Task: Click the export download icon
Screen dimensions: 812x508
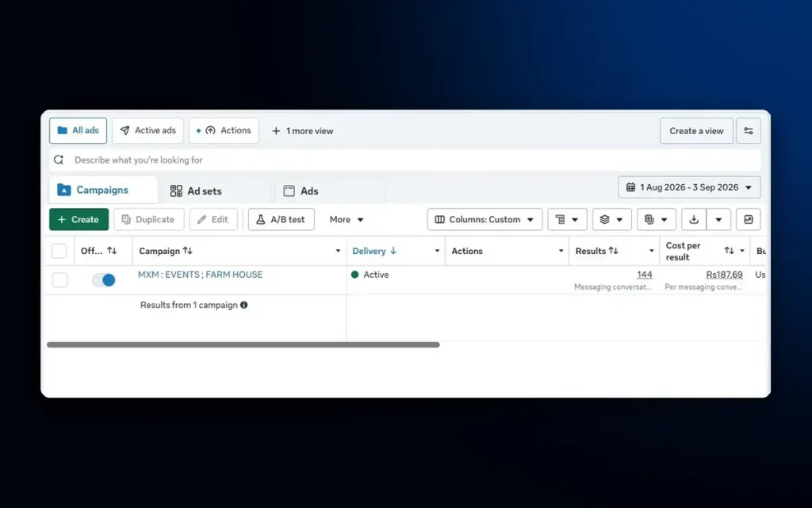Action: [694, 219]
